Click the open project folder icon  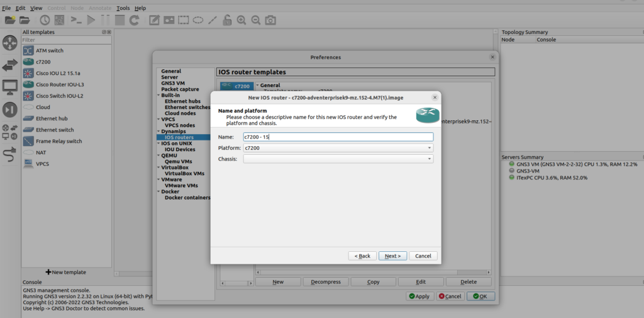(x=25, y=20)
